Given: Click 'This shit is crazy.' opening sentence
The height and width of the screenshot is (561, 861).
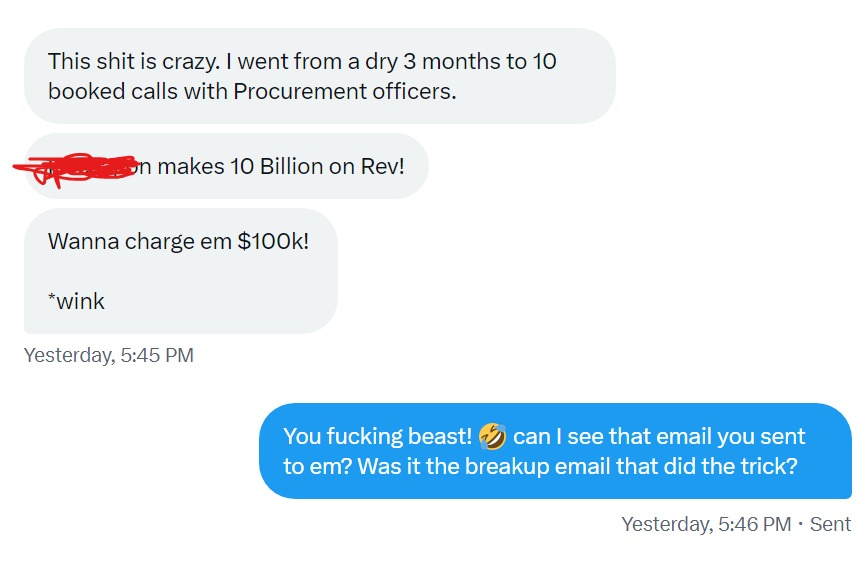Looking at the screenshot, I should 133,61.
